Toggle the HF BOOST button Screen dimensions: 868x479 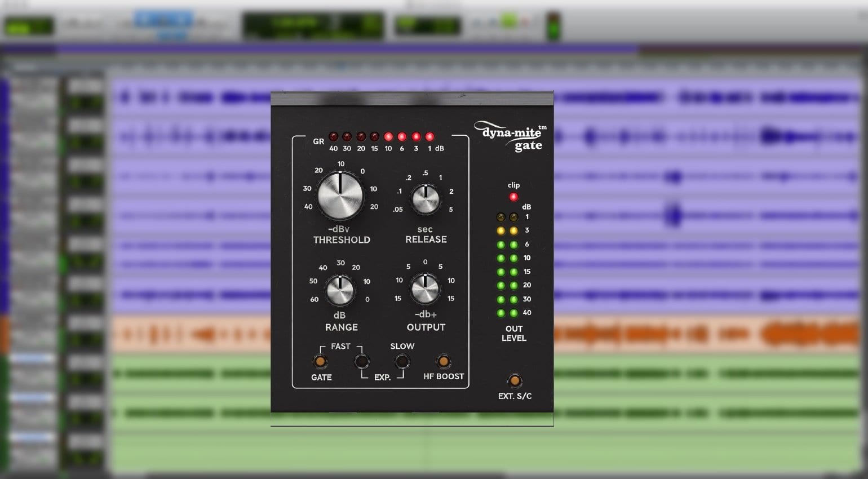(444, 361)
